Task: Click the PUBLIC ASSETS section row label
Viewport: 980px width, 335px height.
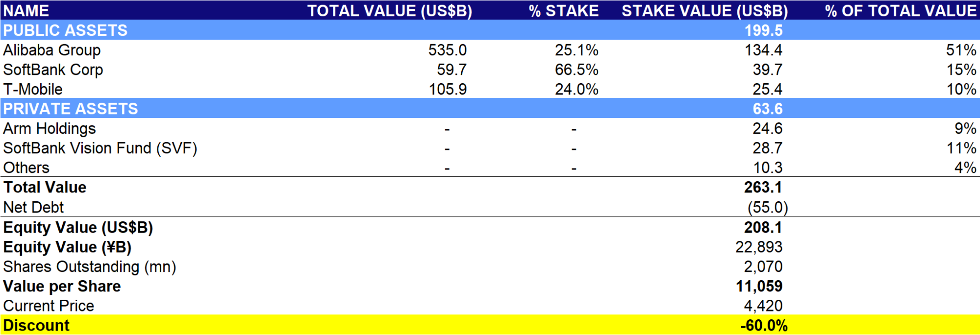Action: click(x=65, y=30)
